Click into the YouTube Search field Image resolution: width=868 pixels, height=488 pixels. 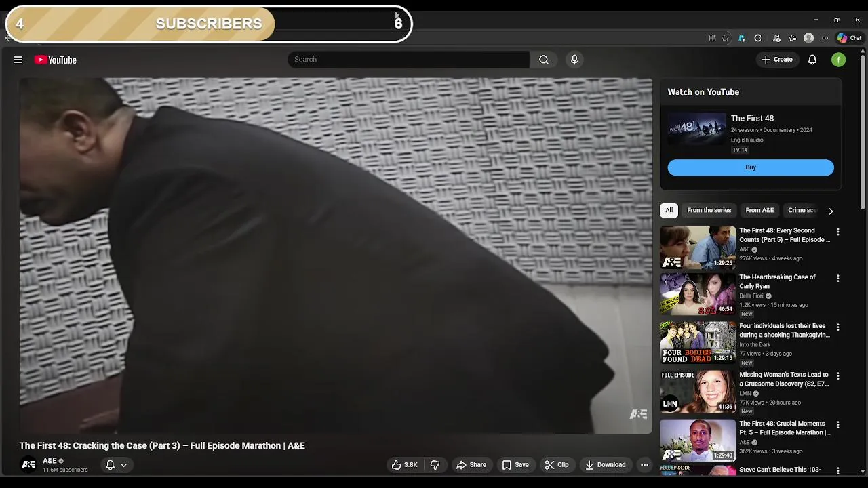(408, 60)
